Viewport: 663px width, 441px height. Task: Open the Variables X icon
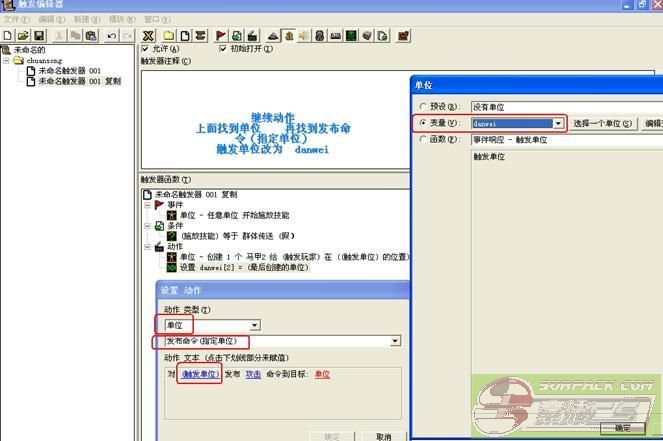149,35
